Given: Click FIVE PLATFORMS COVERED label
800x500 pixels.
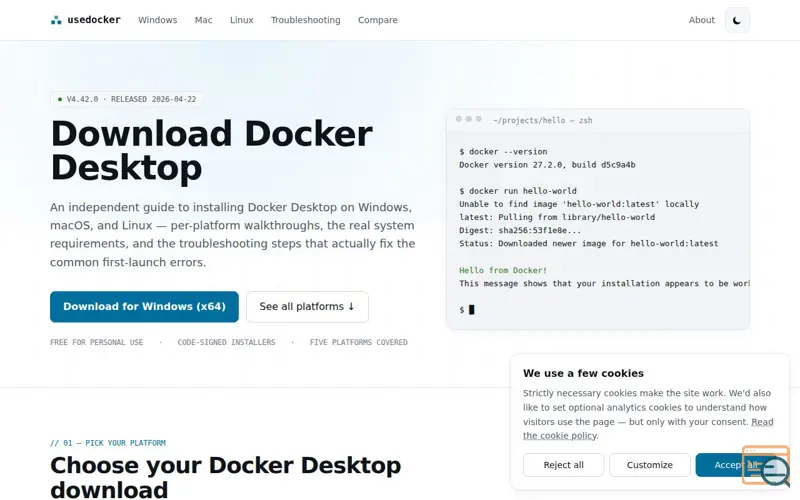Looking at the screenshot, I should tap(358, 342).
